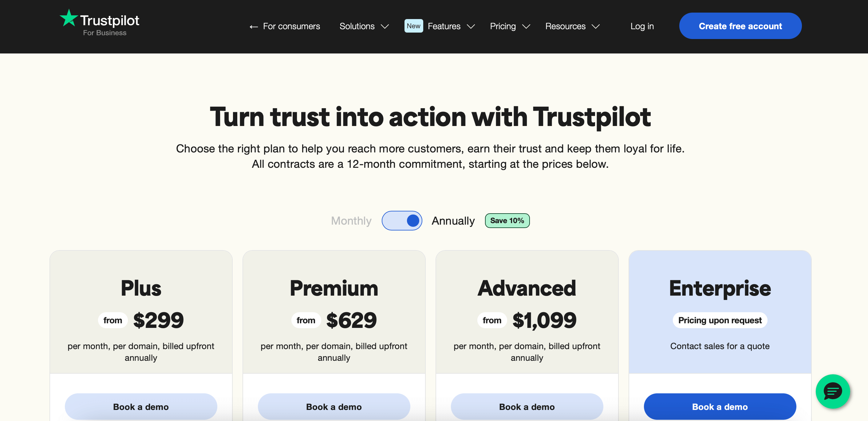Click the Save 10% badge
Screen dimensions: 868x421
(x=507, y=221)
